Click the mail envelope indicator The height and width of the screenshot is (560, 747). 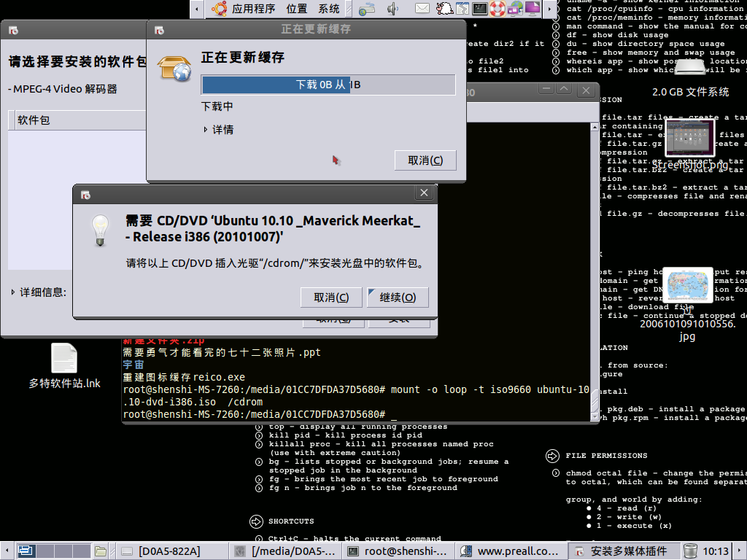point(422,8)
